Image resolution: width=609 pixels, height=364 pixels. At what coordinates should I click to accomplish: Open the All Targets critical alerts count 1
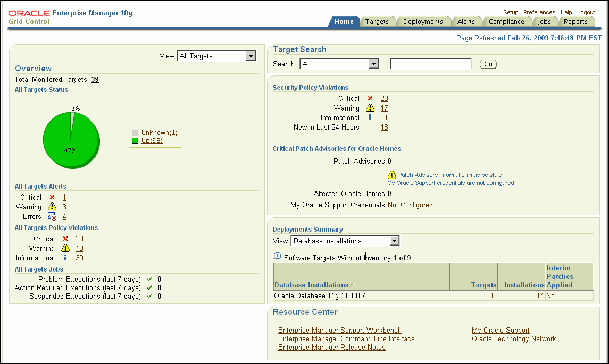tap(64, 198)
